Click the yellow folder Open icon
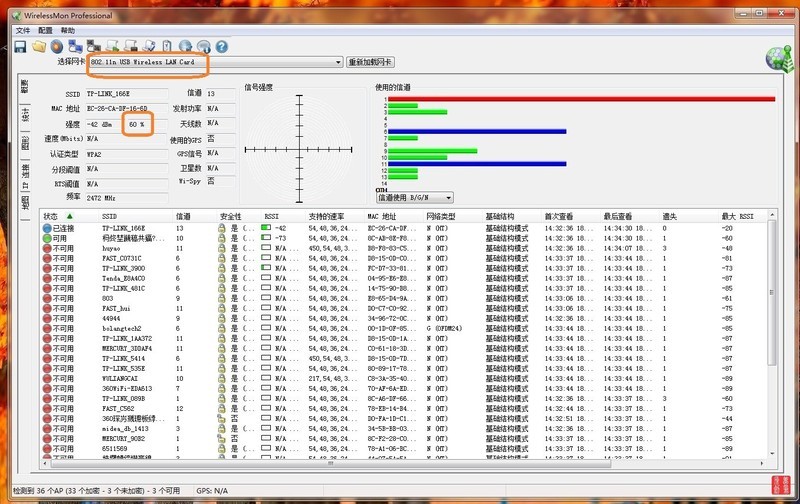The width and height of the screenshot is (800, 504). point(39,47)
